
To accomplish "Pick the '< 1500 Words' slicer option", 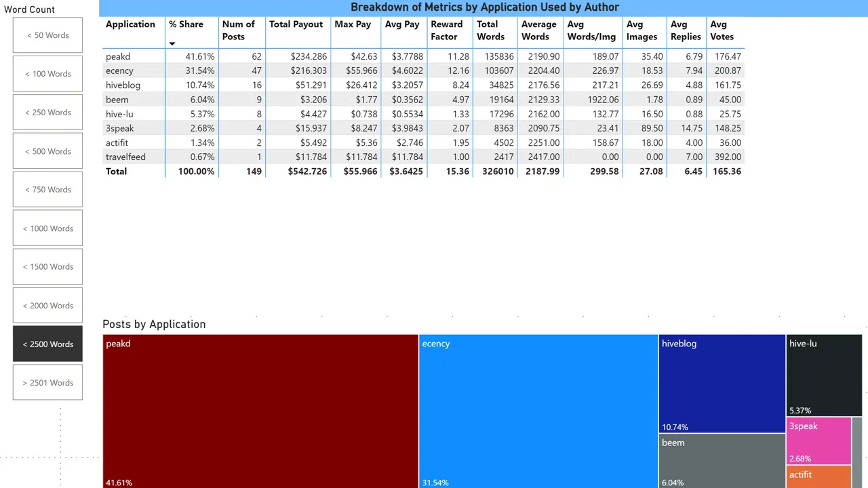I will point(47,267).
